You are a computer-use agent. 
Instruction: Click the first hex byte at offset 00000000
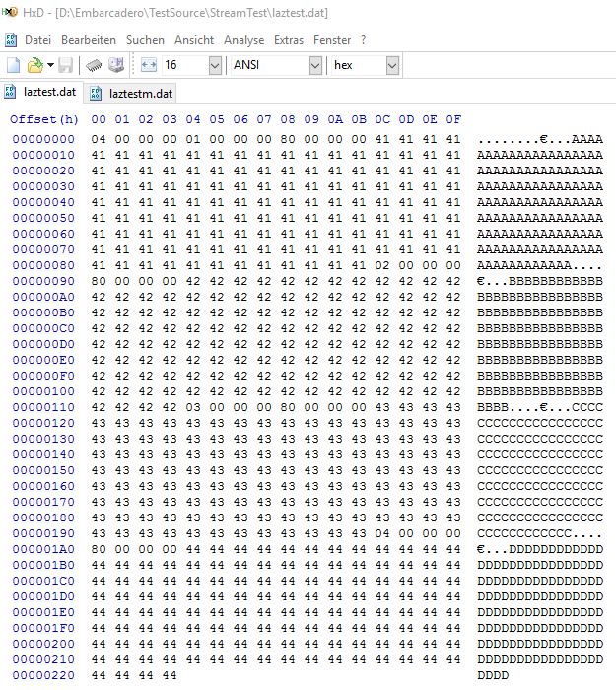click(98, 139)
